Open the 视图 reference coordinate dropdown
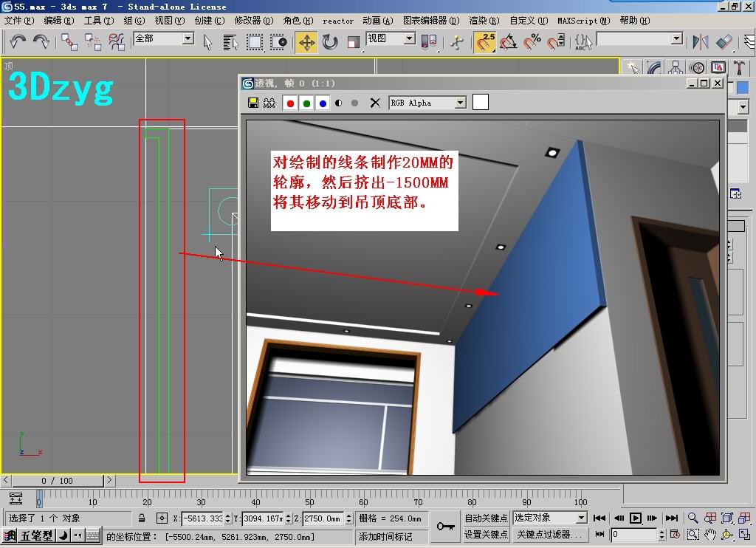 click(410, 38)
